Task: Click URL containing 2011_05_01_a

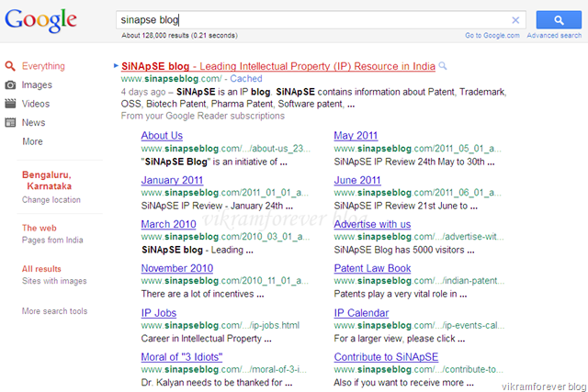Action: (x=417, y=149)
